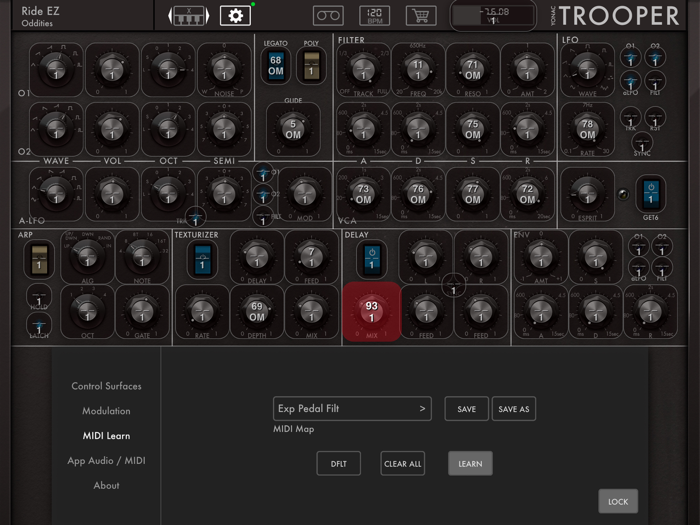Click the LEARN button

tap(470, 463)
